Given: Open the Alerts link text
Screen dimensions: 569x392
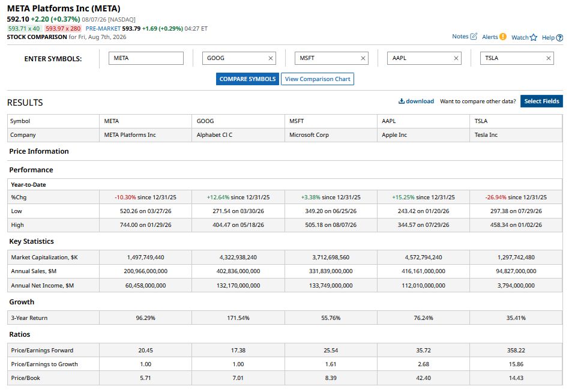Looking at the screenshot, I should tap(490, 37).
